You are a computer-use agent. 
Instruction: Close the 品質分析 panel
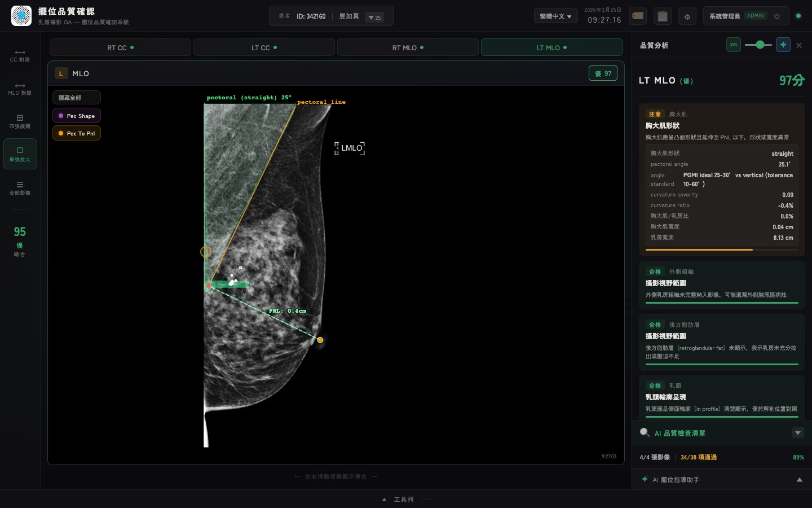(x=799, y=45)
